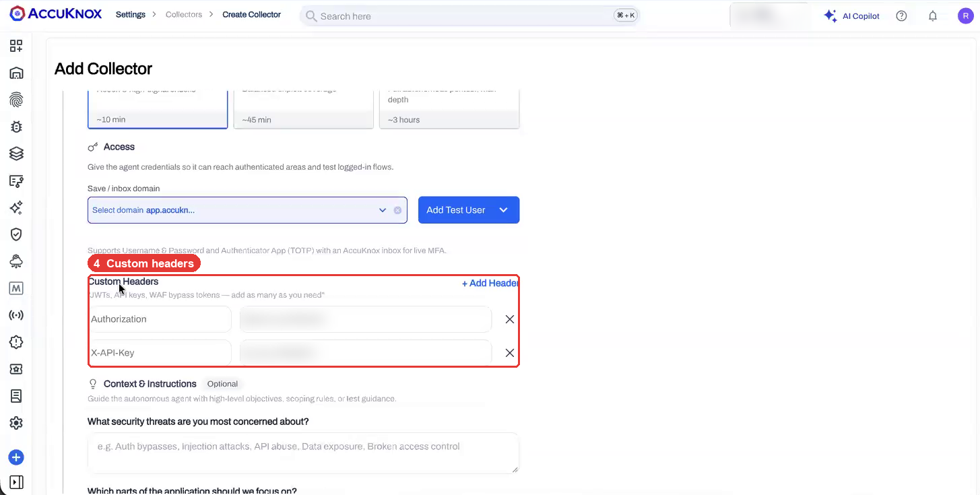This screenshot has height=495, width=980.
Task: Open the broadcast signal icon in sidebar
Action: click(16, 315)
